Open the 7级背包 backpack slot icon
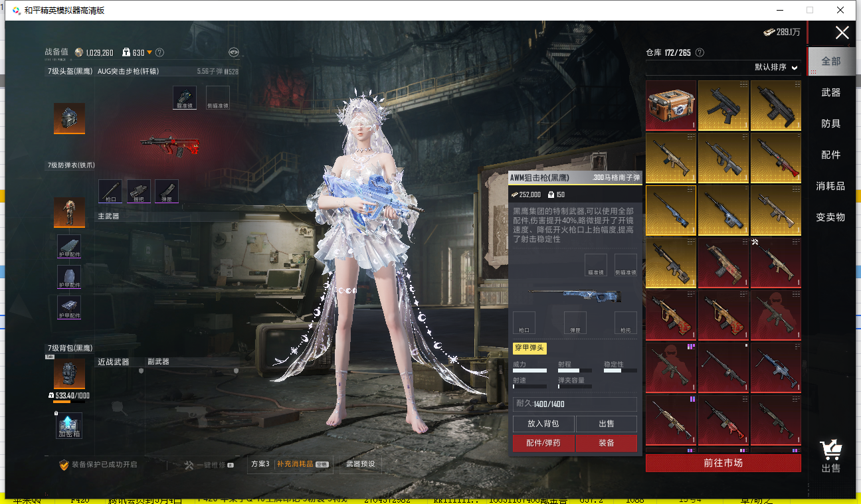 [69, 375]
